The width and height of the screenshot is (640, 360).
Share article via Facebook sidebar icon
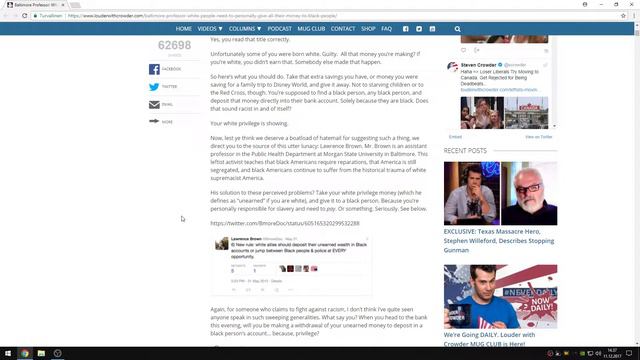tap(154, 69)
